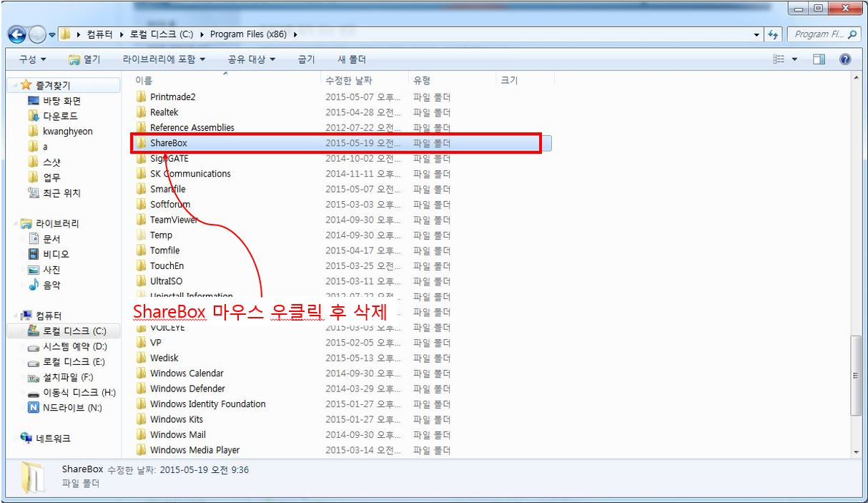This screenshot has height=503, width=868.
Task: Open the view options dropdown arrow
Action: point(794,59)
